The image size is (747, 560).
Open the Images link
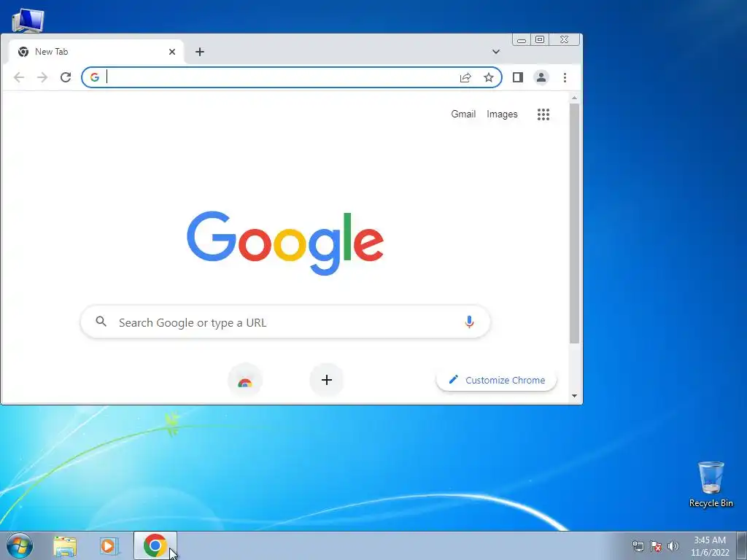pyautogui.click(x=502, y=114)
